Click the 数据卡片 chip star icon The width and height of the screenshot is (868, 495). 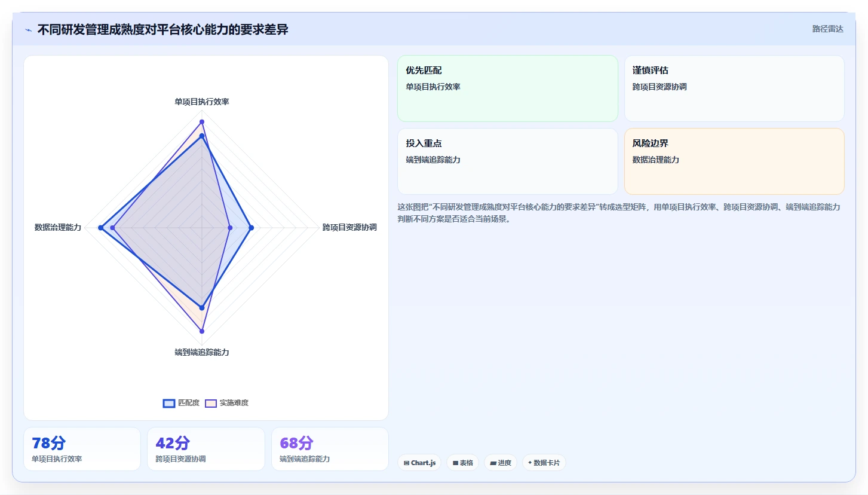pos(530,463)
